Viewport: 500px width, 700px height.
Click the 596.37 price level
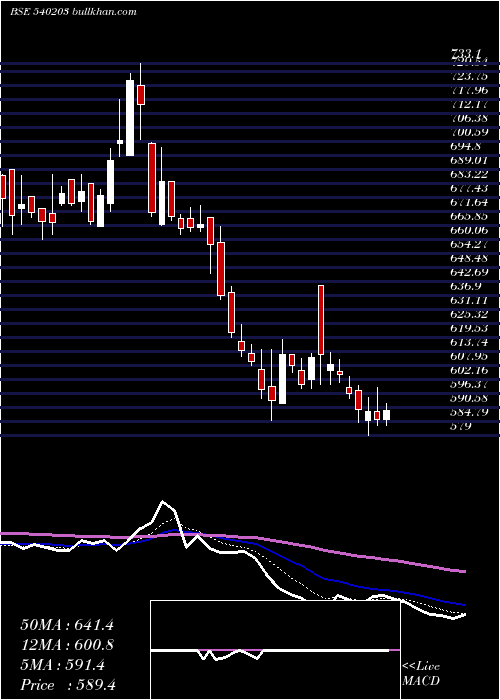(x=469, y=384)
